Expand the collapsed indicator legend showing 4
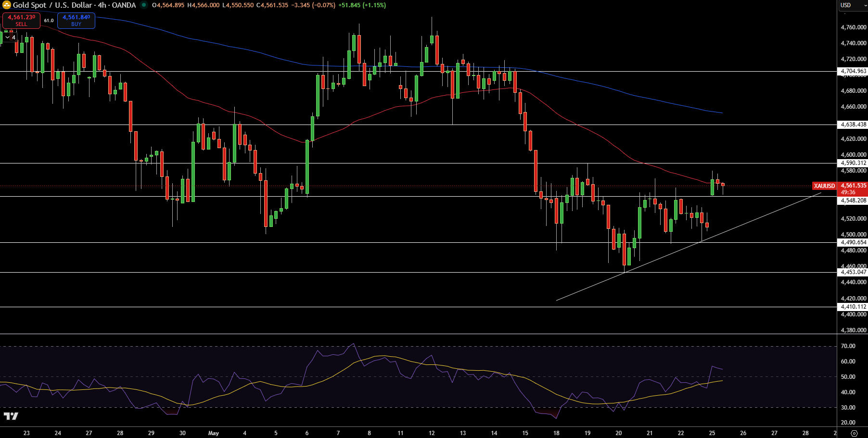 coord(10,37)
